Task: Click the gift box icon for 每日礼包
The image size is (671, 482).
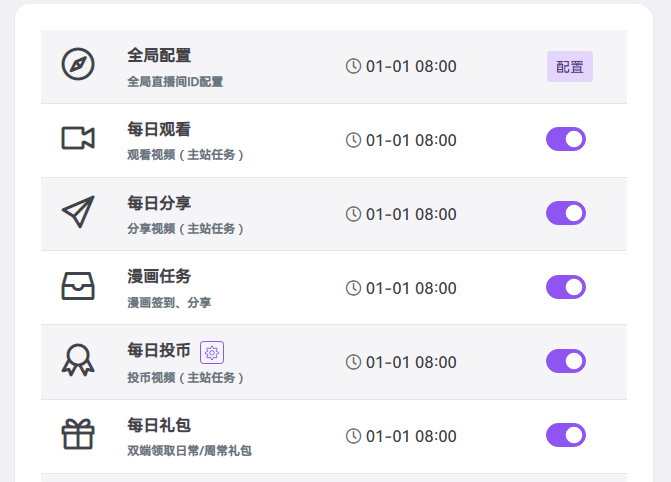Action: 78,434
